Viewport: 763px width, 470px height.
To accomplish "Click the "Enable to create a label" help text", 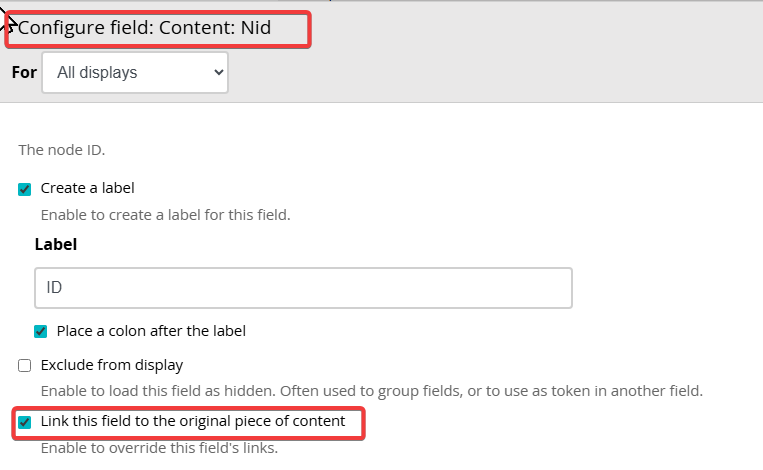I will 165,214.
